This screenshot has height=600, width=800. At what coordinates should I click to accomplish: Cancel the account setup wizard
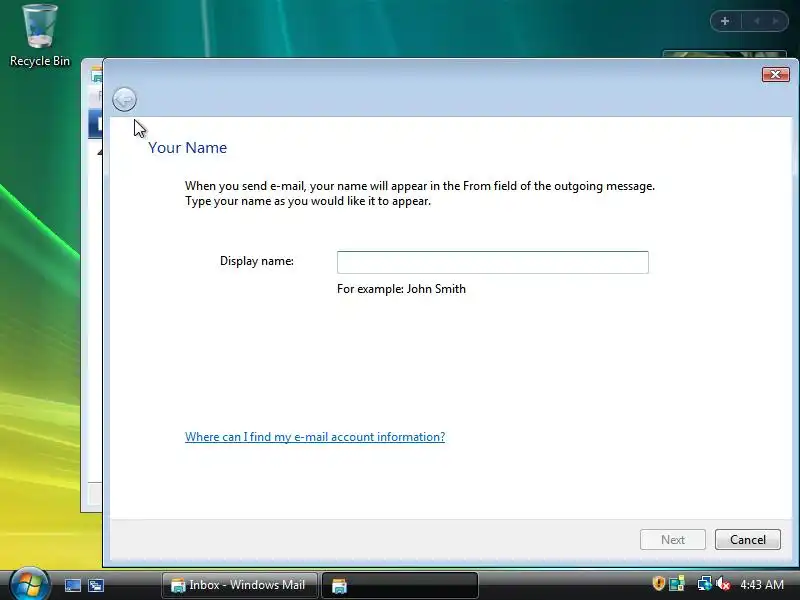pyautogui.click(x=747, y=539)
